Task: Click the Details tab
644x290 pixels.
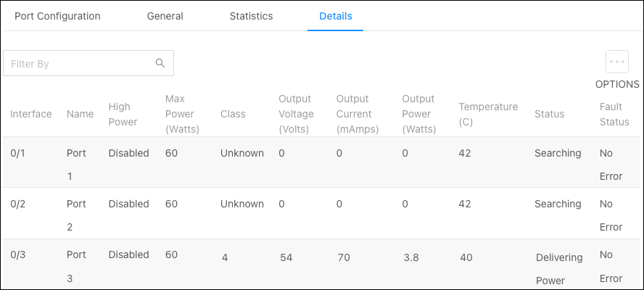Action: pyautogui.click(x=336, y=16)
